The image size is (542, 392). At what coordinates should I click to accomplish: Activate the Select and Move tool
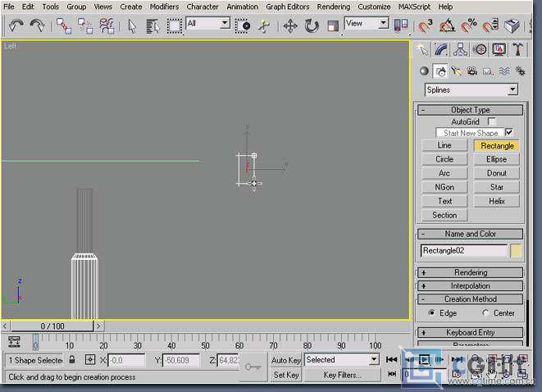290,26
